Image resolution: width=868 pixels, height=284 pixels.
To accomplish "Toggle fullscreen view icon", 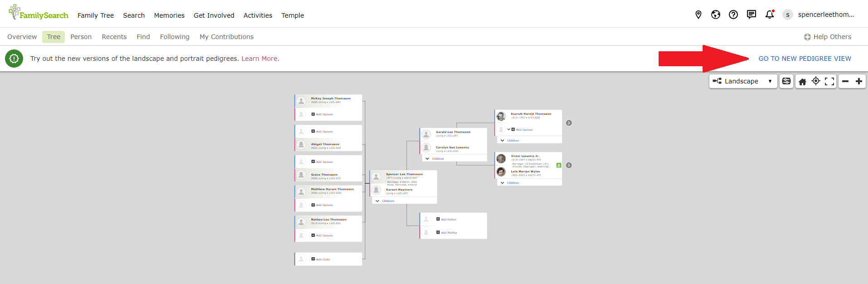I will coord(829,81).
